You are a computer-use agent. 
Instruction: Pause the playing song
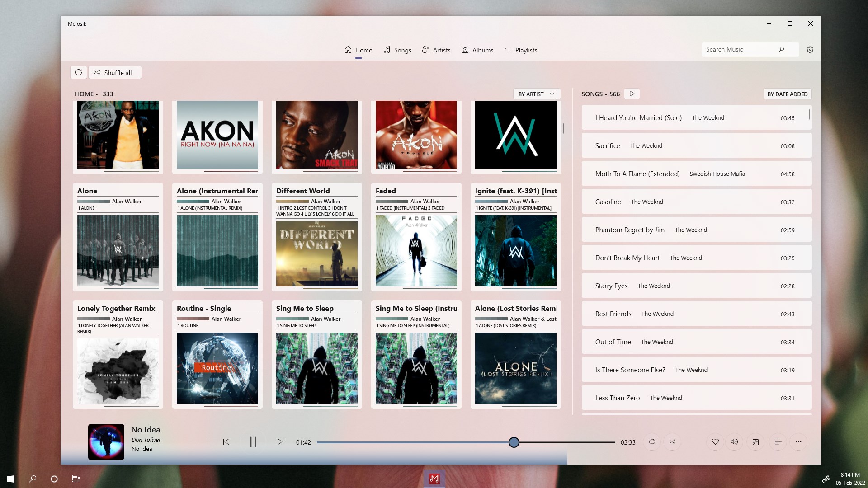pos(253,442)
